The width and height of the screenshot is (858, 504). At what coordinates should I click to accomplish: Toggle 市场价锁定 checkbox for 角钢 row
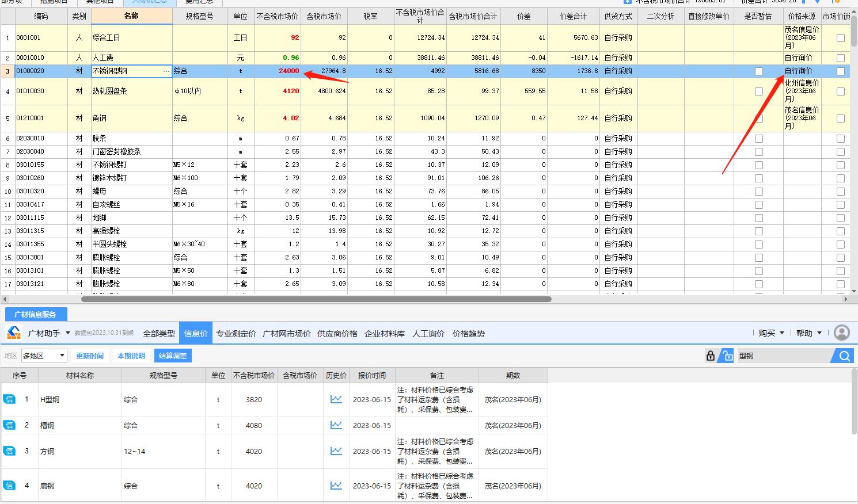tap(841, 119)
